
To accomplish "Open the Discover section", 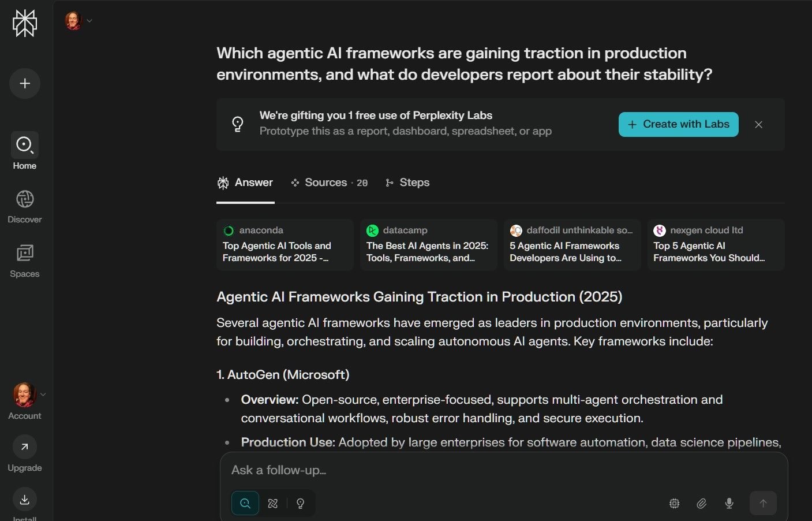I will point(25,207).
